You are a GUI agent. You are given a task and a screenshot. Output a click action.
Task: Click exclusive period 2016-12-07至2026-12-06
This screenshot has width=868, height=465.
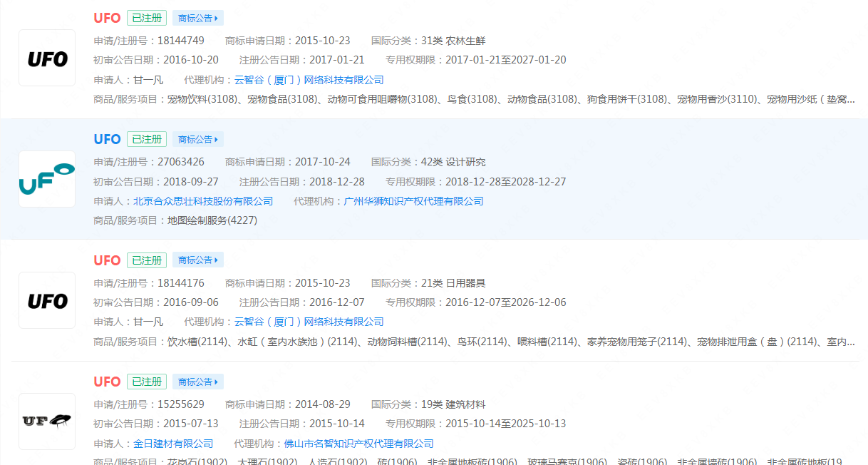[506, 302]
